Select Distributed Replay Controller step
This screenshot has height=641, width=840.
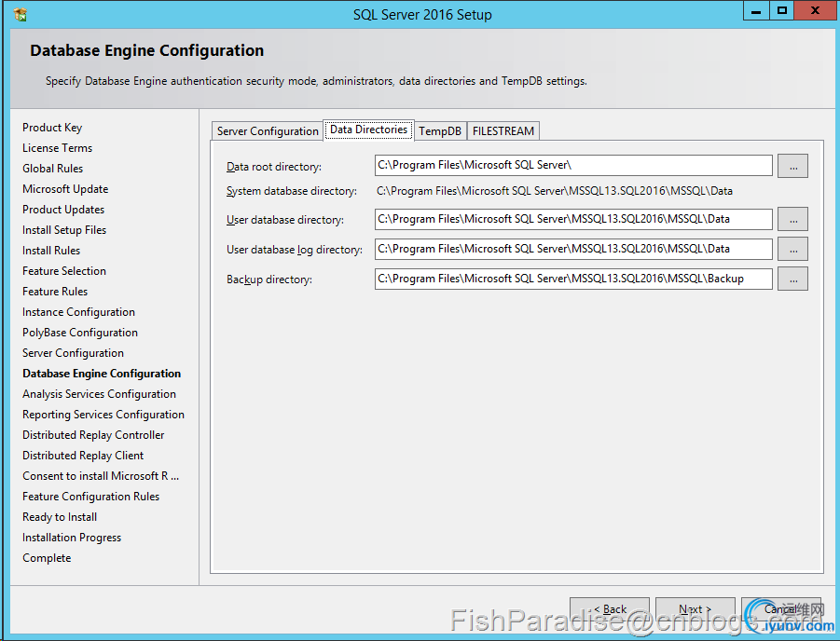point(93,435)
